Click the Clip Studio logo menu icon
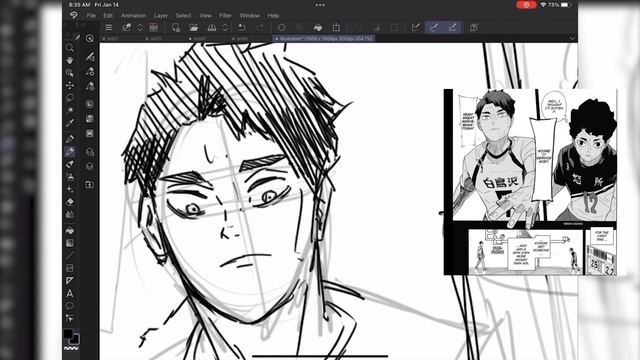Image resolution: width=640 pixels, height=360 pixels. (74, 16)
